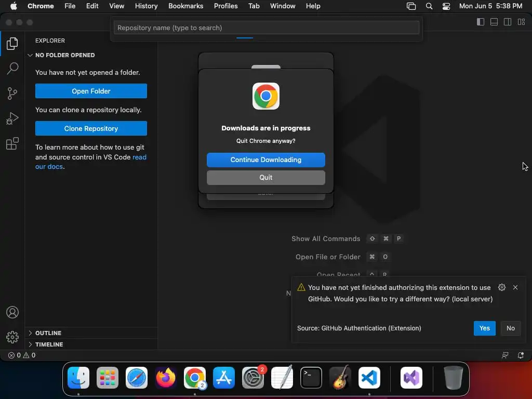Open the Explorer view in activity bar

click(x=12, y=44)
